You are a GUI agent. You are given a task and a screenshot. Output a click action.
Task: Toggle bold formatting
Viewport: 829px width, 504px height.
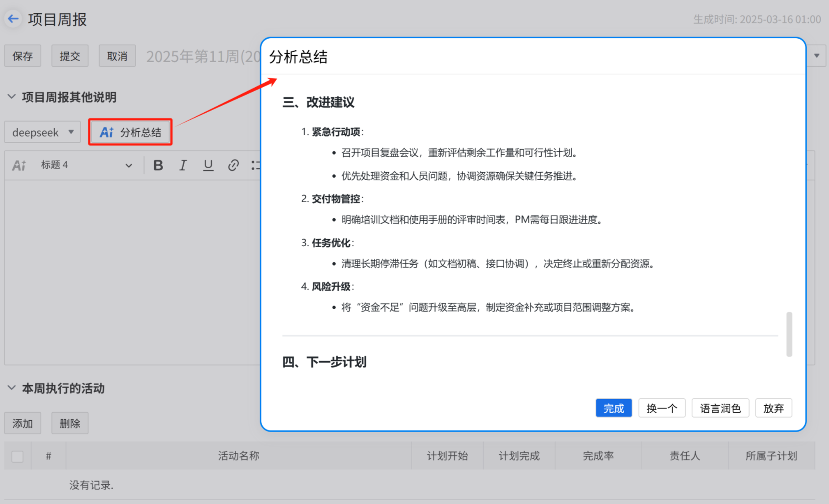158,165
